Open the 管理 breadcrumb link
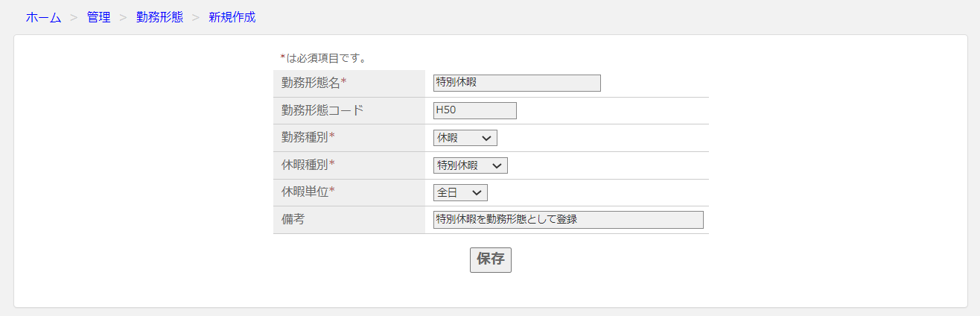The image size is (980, 316). click(x=98, y=17)
